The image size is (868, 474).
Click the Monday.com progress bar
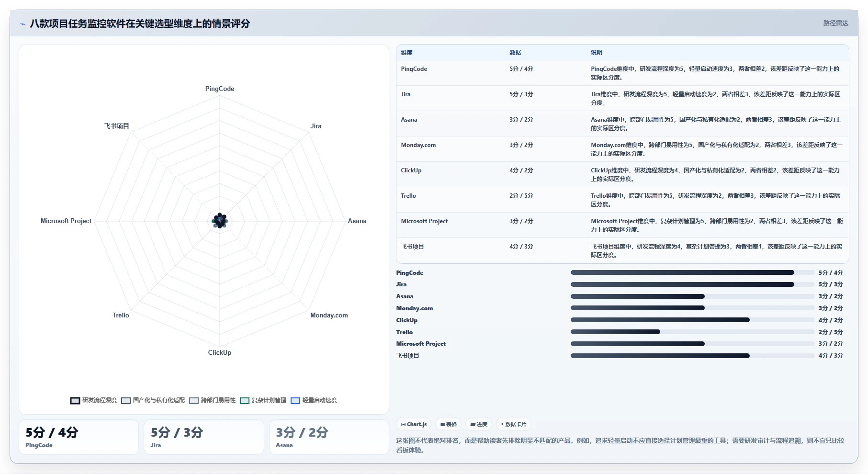[x=692, y=308]
